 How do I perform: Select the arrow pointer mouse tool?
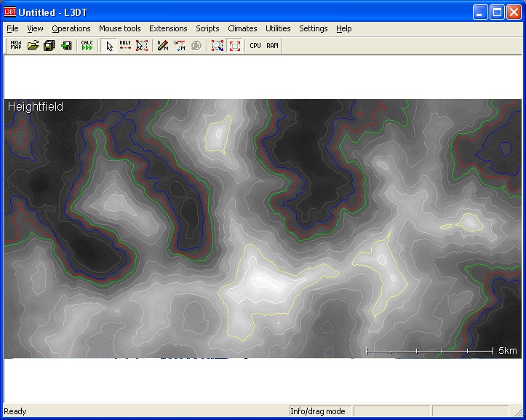pos(109,45)
